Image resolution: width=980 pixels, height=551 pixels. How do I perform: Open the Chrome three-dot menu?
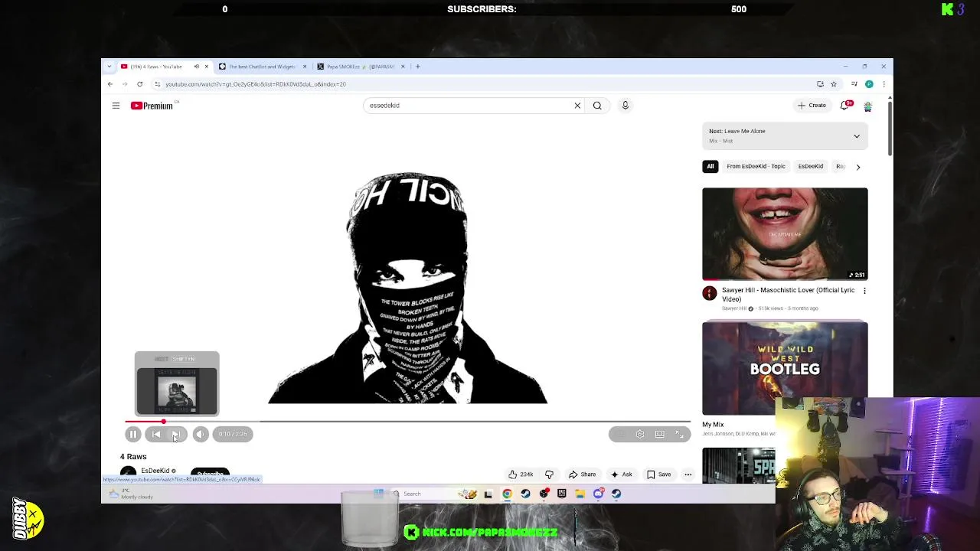[x=884, y=84]
